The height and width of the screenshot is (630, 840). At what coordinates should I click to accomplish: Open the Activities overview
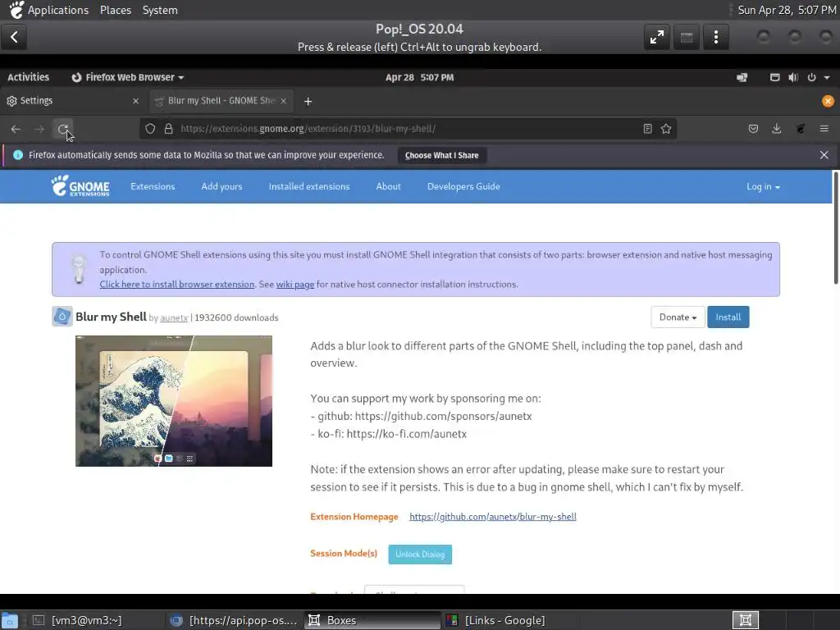point(28,77)
